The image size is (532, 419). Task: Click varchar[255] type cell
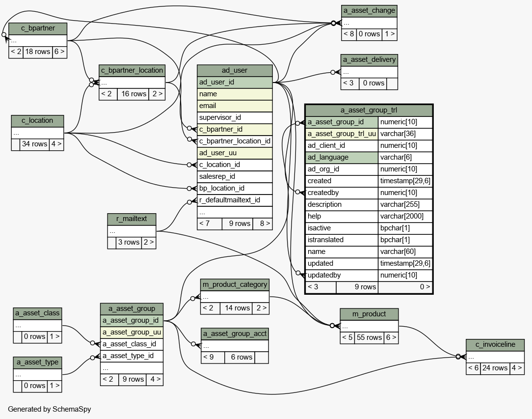point(405,205)
